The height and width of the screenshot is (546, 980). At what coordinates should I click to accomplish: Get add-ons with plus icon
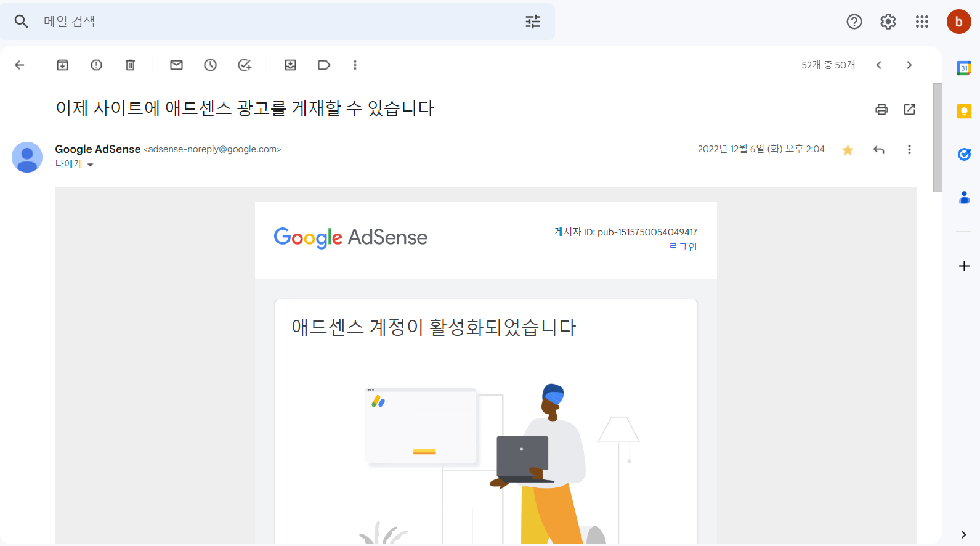(964, 266)
